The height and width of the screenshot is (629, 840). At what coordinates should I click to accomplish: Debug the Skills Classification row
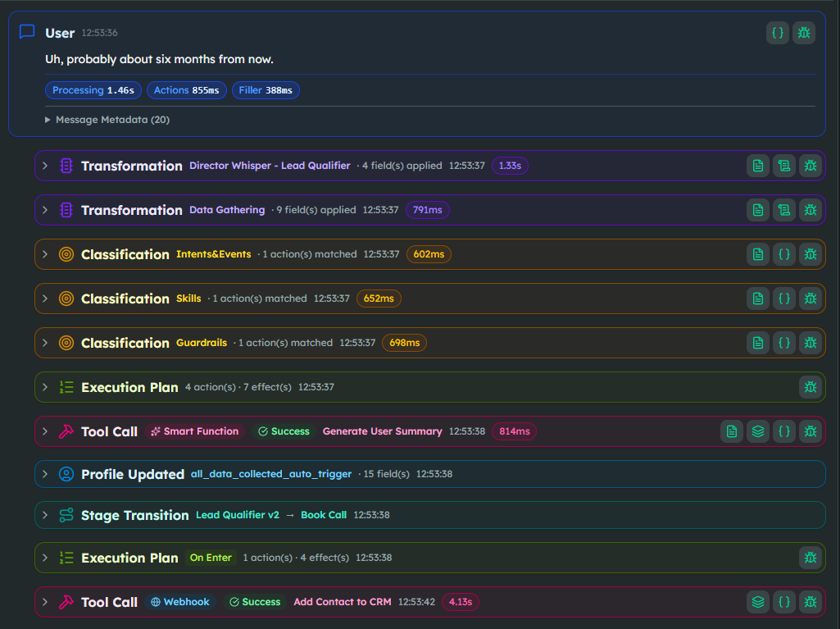(x=810, y=299)
